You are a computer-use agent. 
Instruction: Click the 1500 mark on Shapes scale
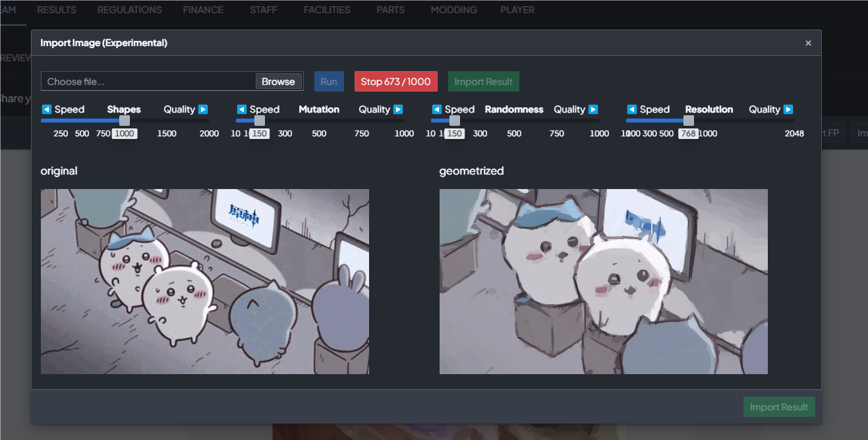(x=167, y=134)
